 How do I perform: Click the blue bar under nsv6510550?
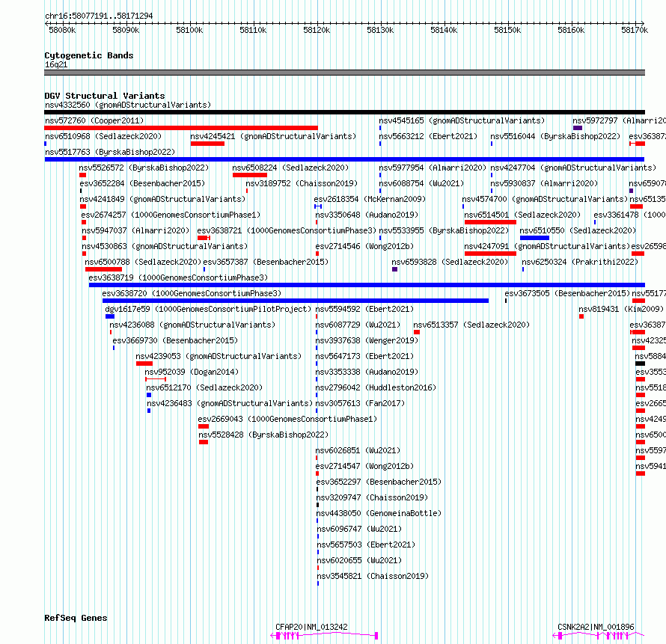534,238
